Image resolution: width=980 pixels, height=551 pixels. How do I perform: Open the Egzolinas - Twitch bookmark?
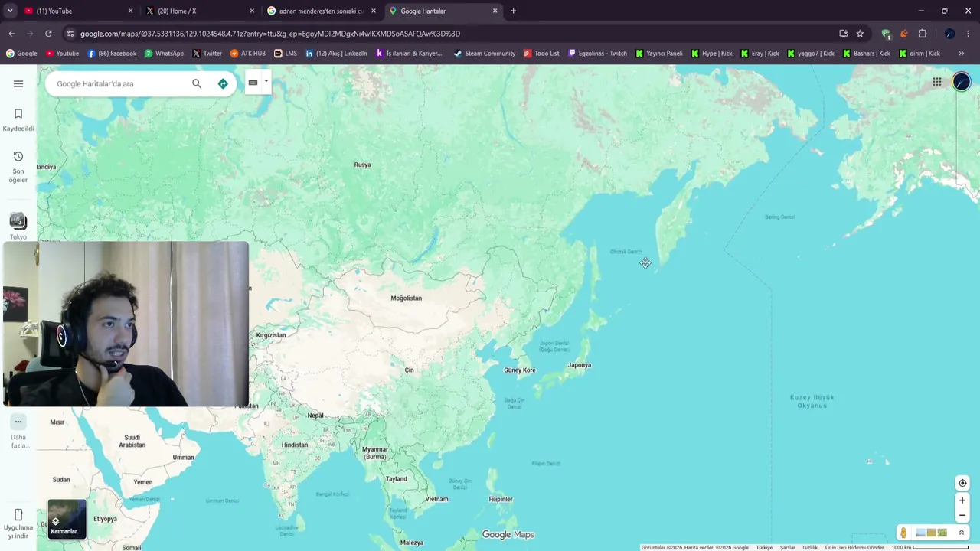pyautogui.click(x=597, y=54)
